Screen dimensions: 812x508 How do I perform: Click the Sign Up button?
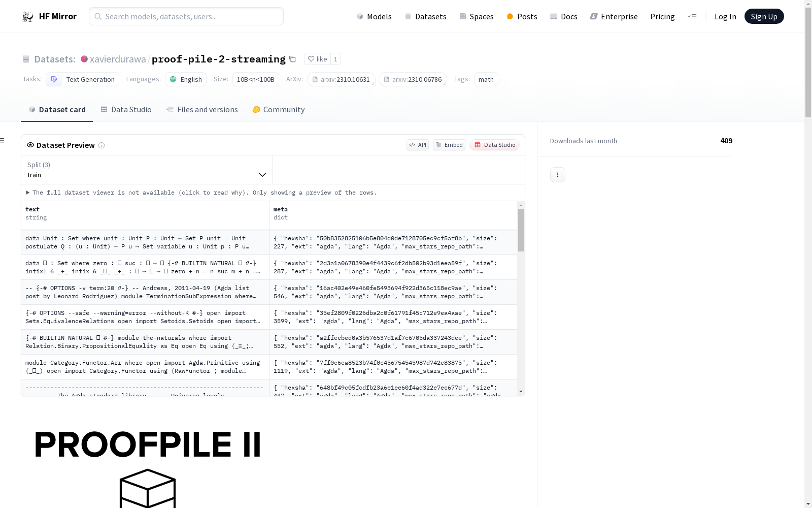click(764, 16)
